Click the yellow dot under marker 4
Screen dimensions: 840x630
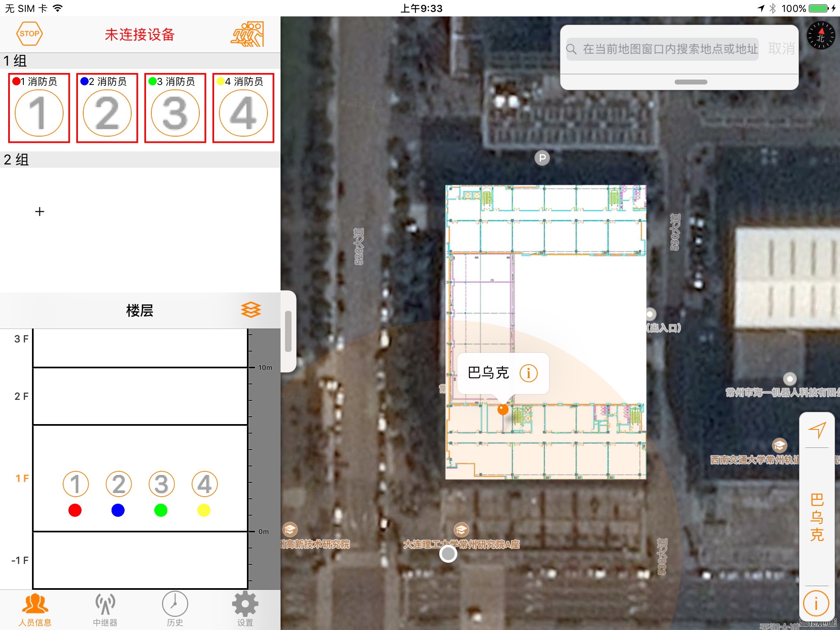(x=204, y=510)
